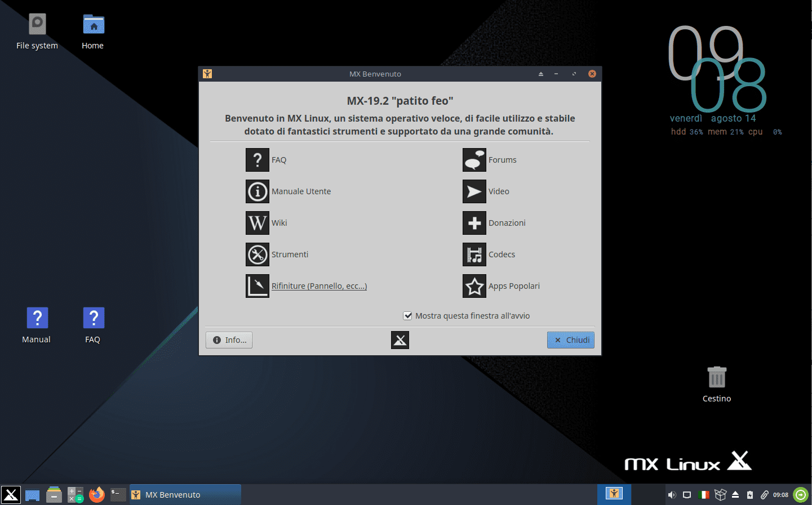
Task: Click the Conky clock widget on desktop
Action: (725, 81)
